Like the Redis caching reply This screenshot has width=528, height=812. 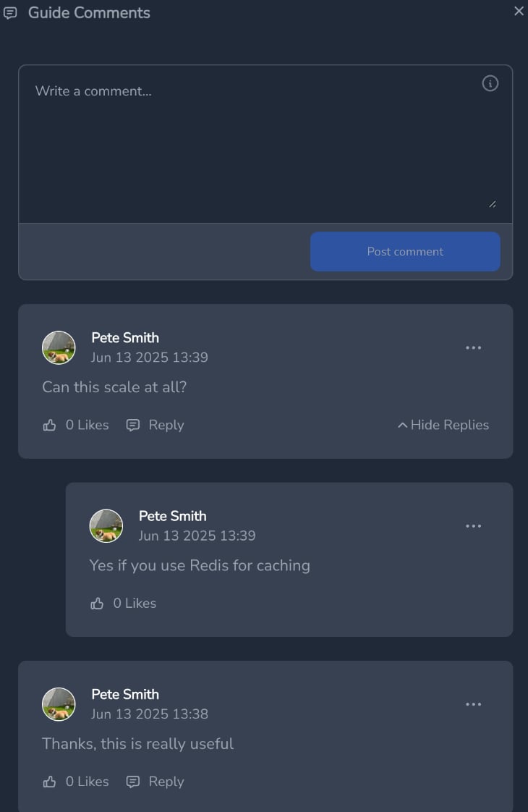pos(98,604)
